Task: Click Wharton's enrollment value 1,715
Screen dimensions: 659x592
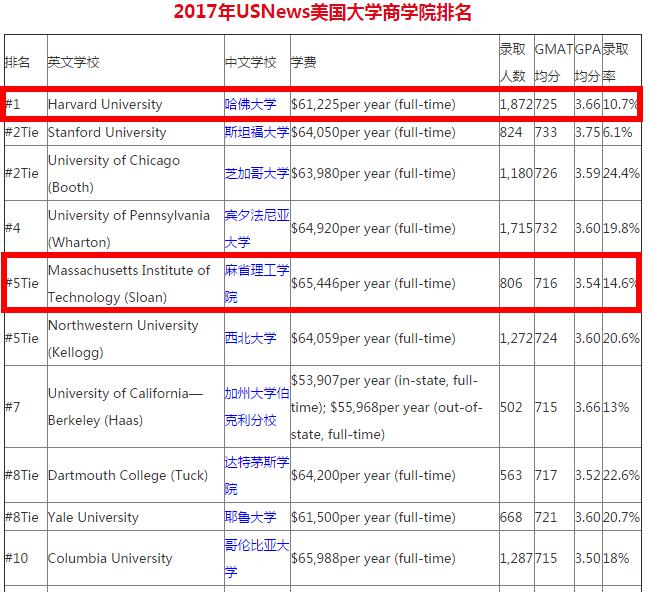Action: [x=517, y=229]
